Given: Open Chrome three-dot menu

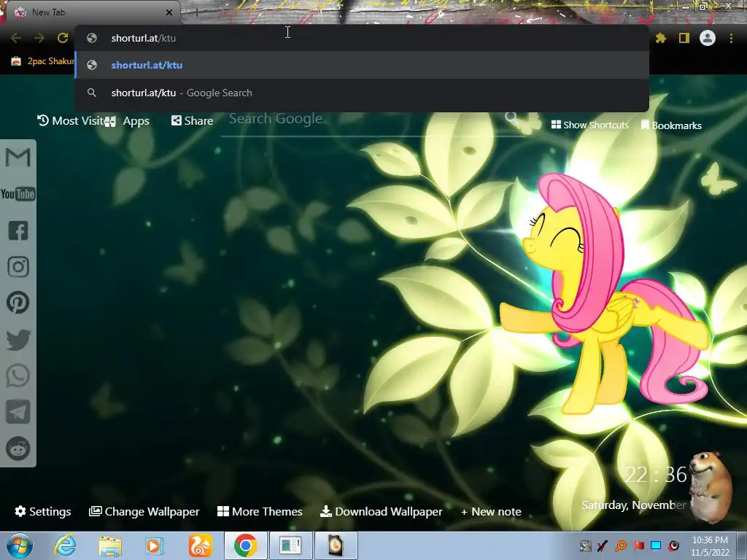Looking at the screenshot, I should pos(731,38).
